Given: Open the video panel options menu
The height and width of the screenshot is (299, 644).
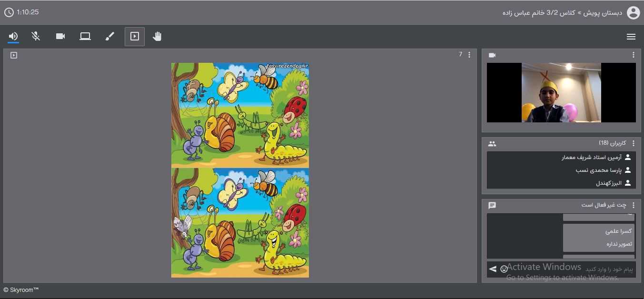Looking at the screenshot, I should tap(634, 55).
